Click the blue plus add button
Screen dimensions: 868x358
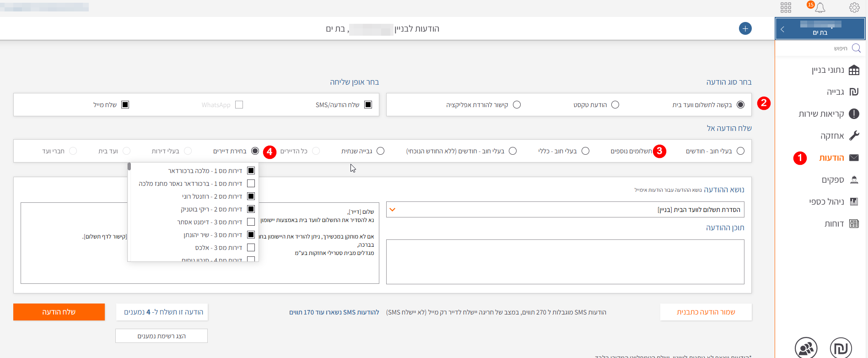pyautogui.click(x=745, y=28)
